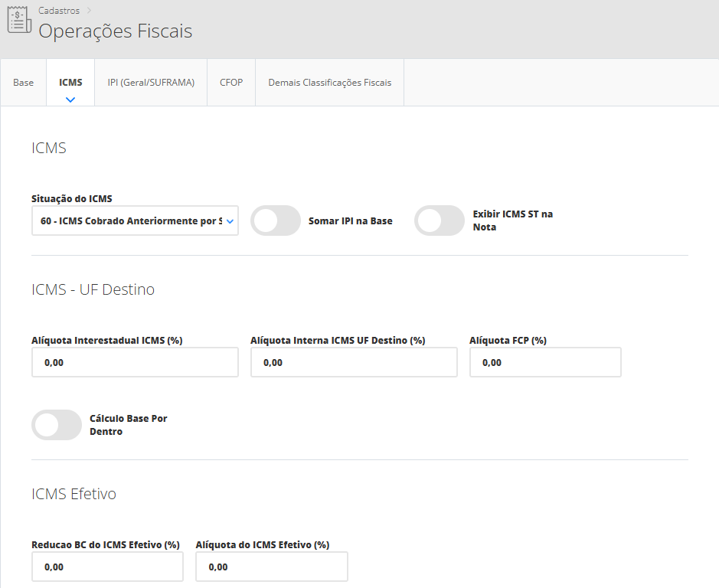Click the ICMS Efetivo section heading

click(x=74, y=494)
